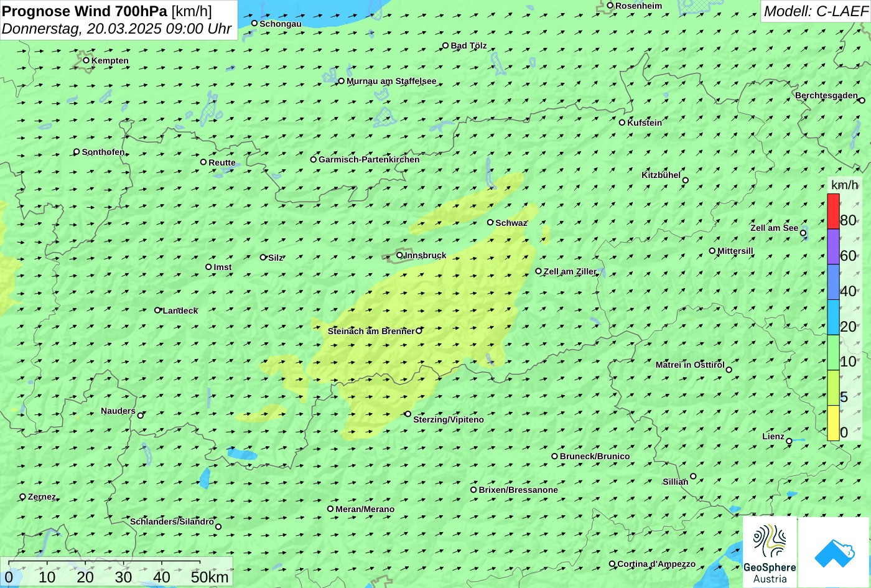Click the Landeck city marker dot

[157, 310]
